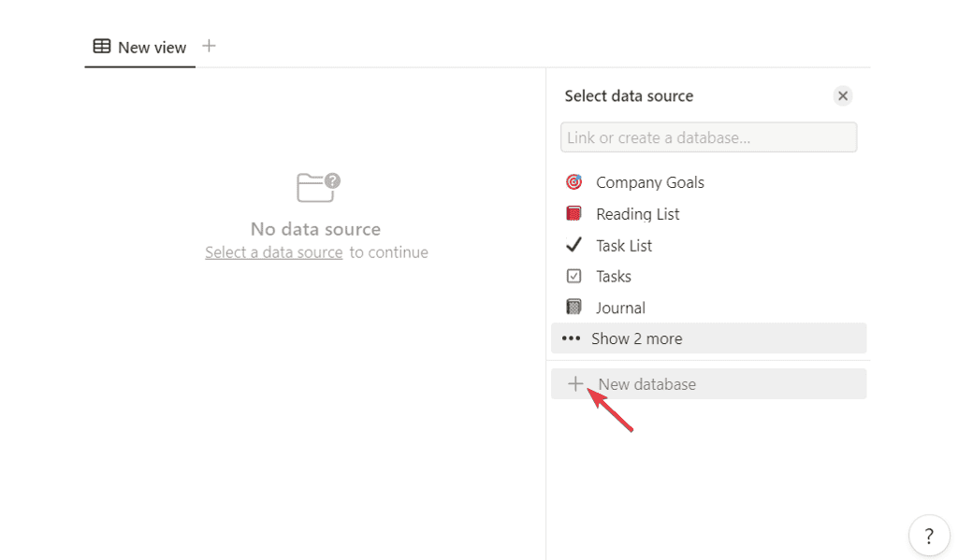
Task: Click the empty folder icon above No data source
Action: pyautogui.click(x=317, y=187)
